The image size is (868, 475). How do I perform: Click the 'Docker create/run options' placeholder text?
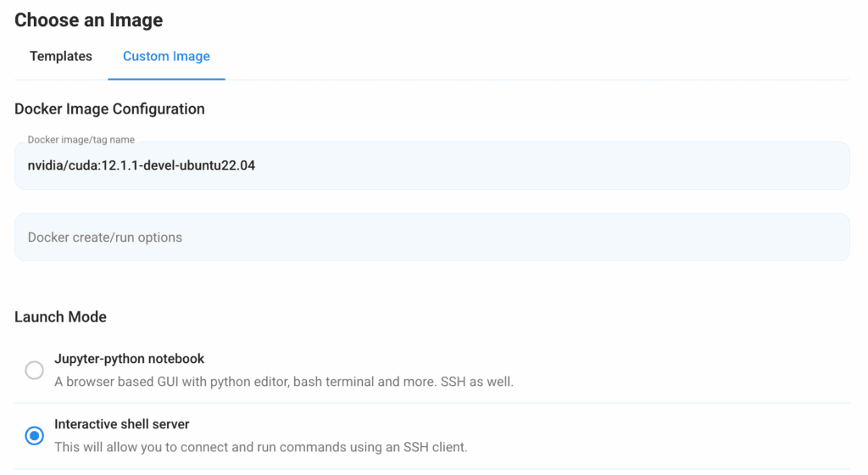coord(105,237)
